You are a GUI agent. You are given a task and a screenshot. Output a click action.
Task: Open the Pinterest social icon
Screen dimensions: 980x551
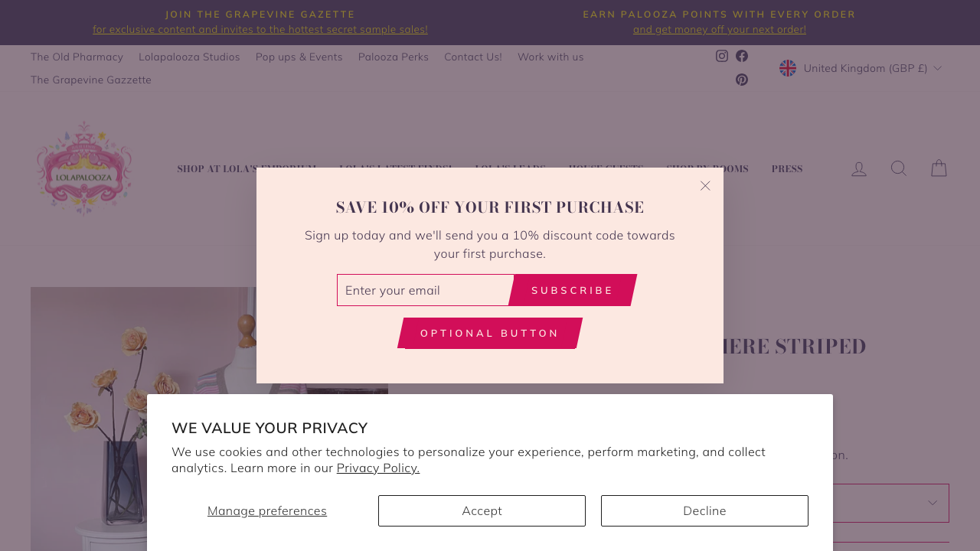tap(740, 79)
